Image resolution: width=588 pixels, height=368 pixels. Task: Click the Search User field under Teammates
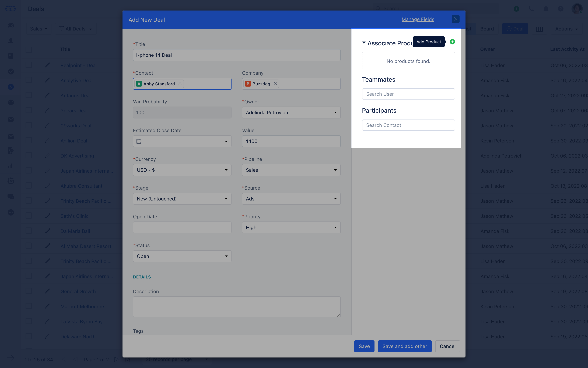pyautogui.click(x=408, y=94)
